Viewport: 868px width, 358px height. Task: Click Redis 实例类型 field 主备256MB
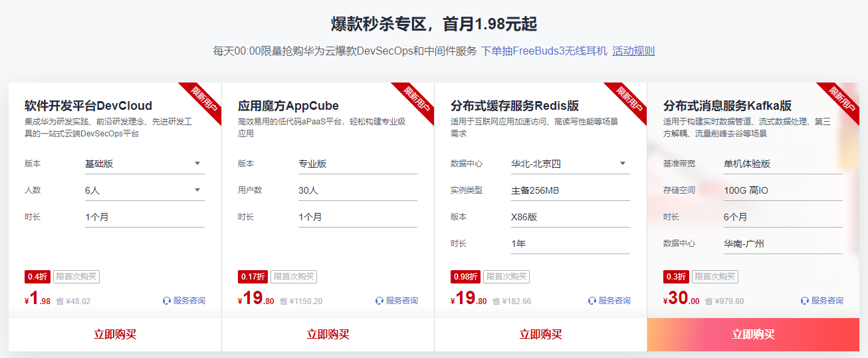coord(570,190)
